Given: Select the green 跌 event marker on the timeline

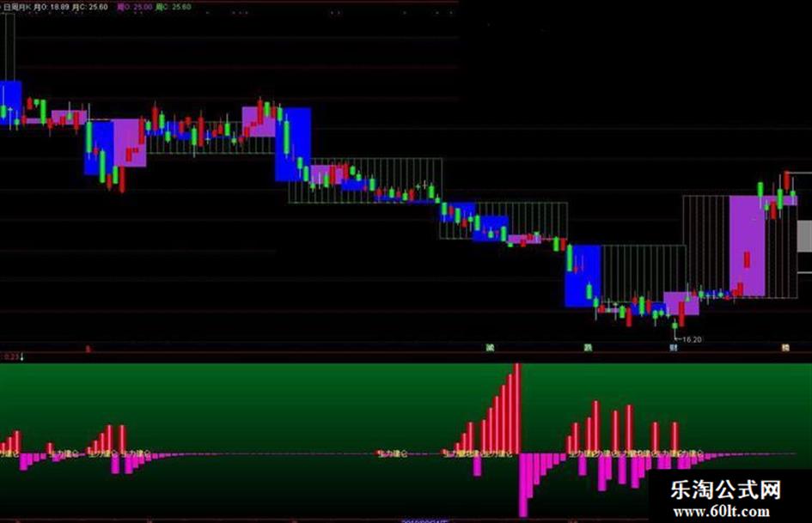Looking at the screenshot, I should (588, 348).
